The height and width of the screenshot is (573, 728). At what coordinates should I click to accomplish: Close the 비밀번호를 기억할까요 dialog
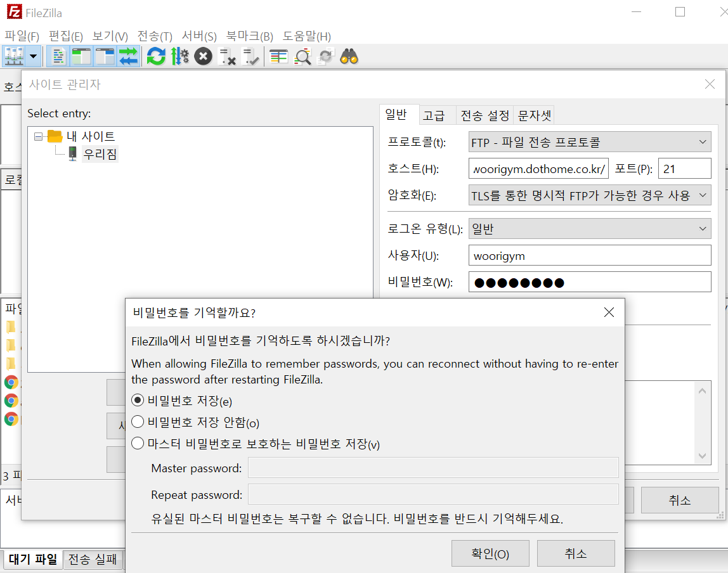point(609,312)
